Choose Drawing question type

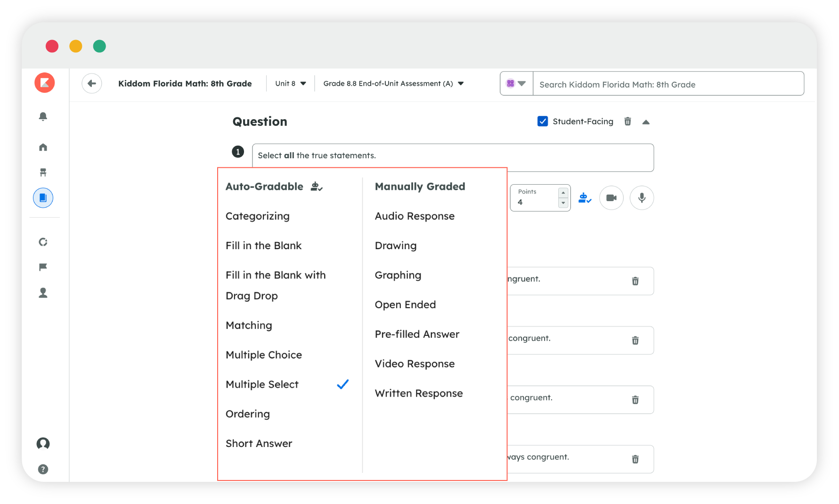tap(396, 245)
